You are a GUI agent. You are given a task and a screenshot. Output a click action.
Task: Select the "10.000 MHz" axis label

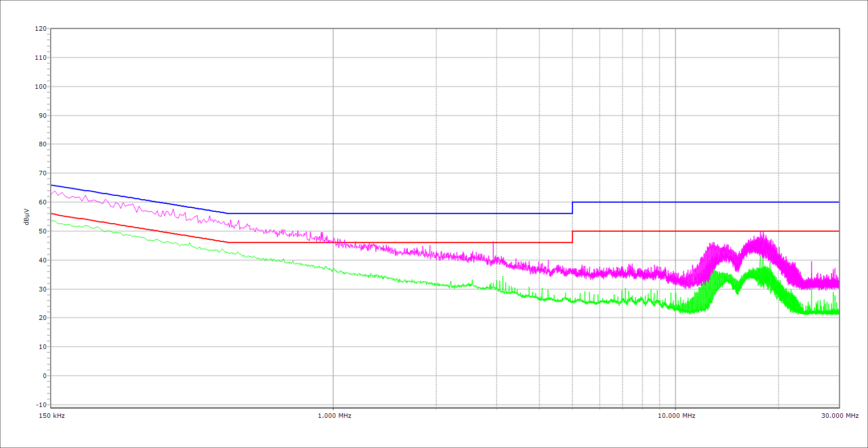(x=677, y=416)
